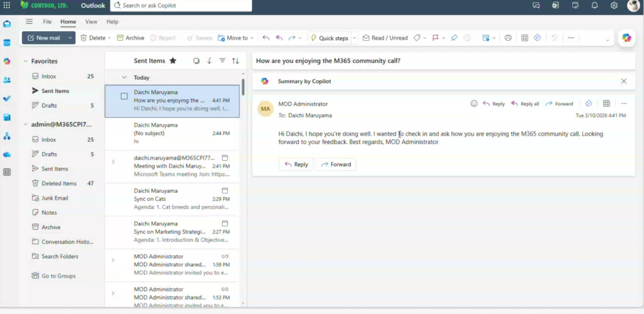Expand the Quick steps dropdown
Screen dimensions: 644x314
354,38
